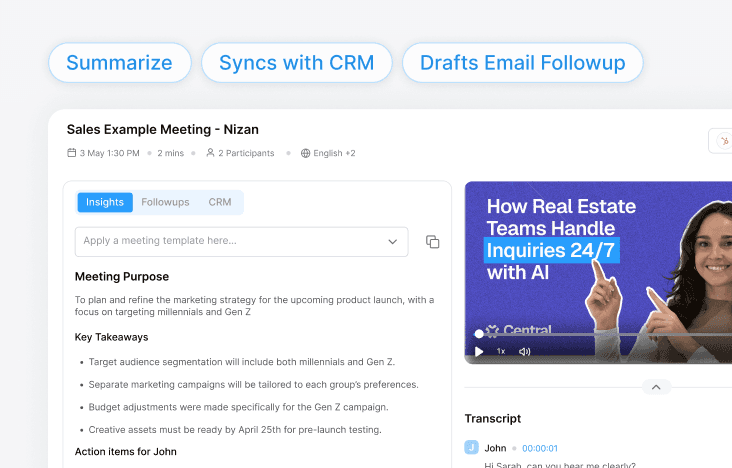
Task: Collapse the video panel with chevron
Action: tap(656, 387)
